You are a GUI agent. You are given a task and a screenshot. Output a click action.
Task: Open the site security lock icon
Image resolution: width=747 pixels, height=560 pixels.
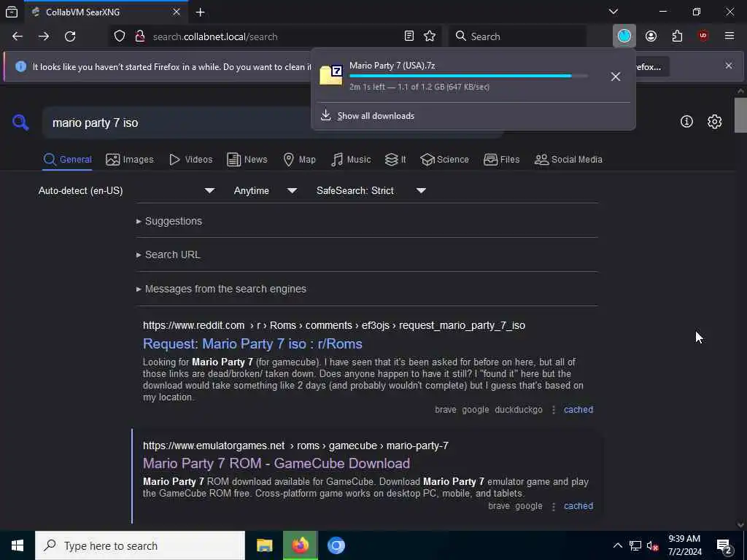(x=140, y=36)
